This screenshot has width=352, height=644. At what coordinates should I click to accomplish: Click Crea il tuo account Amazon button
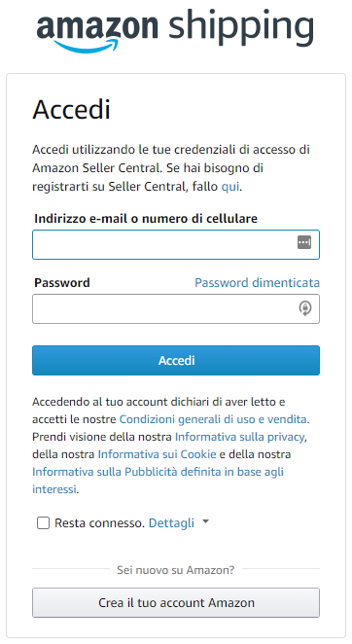pyautogui.click(x=176, y=602)
